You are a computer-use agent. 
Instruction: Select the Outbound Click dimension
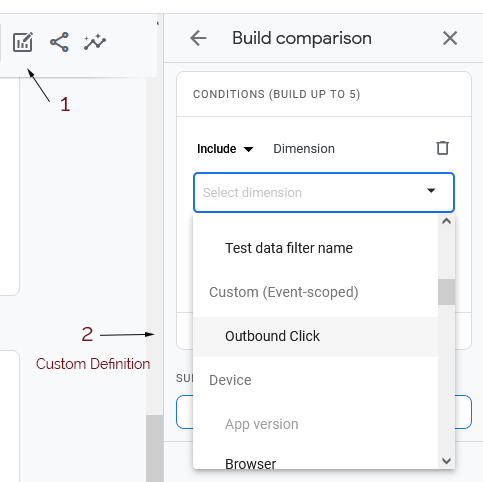point(315,336)
